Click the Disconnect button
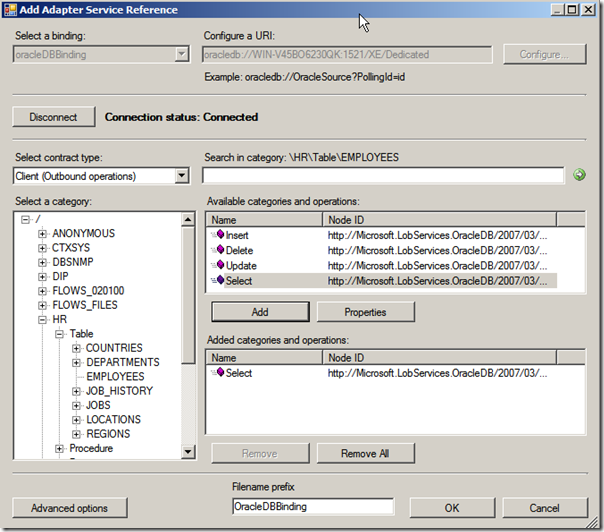This screenshot has width=604, height=532. tap(53, 117)
